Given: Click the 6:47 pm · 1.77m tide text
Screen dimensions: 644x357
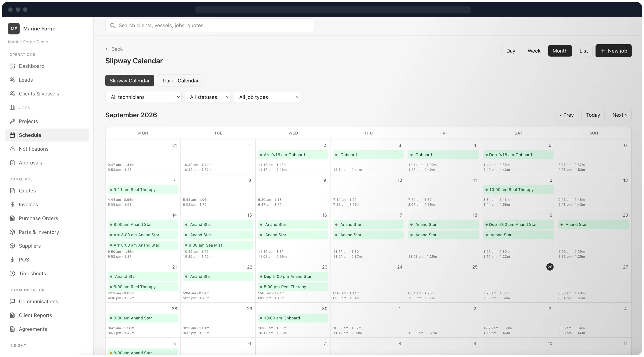Looking at the screenshot, I should coord(271,205).
